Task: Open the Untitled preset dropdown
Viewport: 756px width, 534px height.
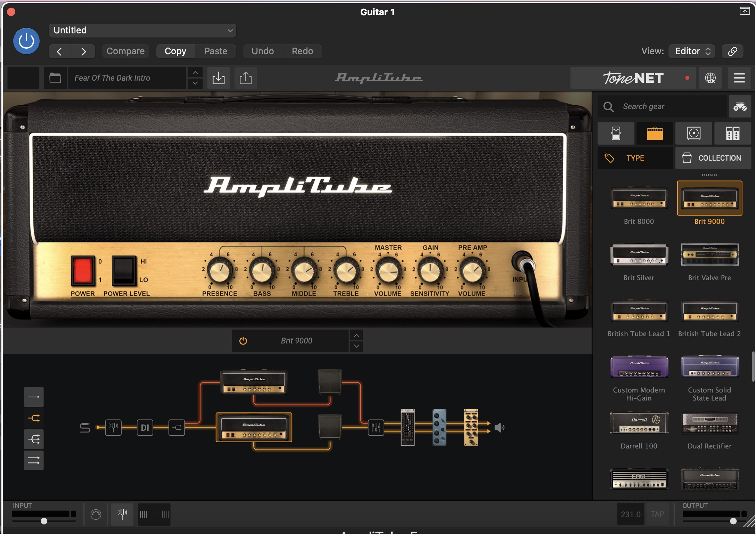Action: coord(142,30)
